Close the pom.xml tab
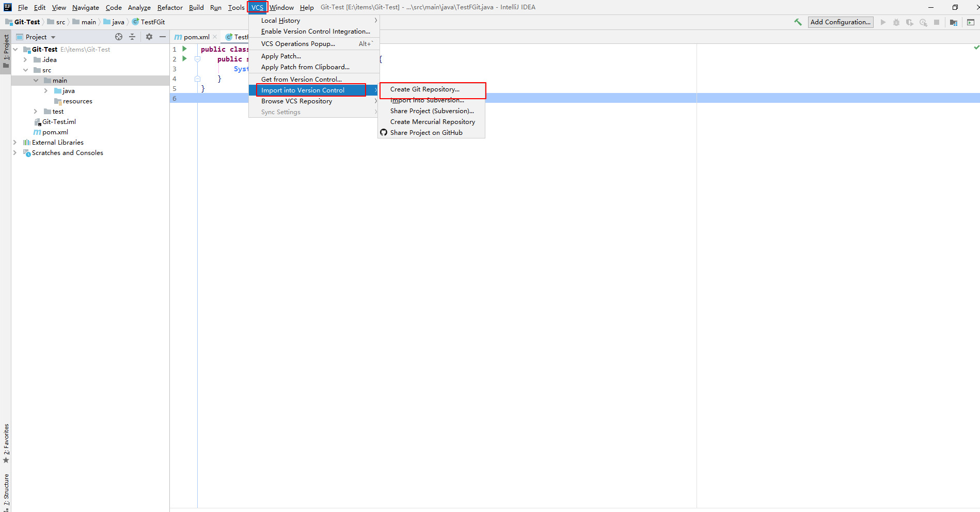Screen dimensions: 980x512 tap(215, 37)
